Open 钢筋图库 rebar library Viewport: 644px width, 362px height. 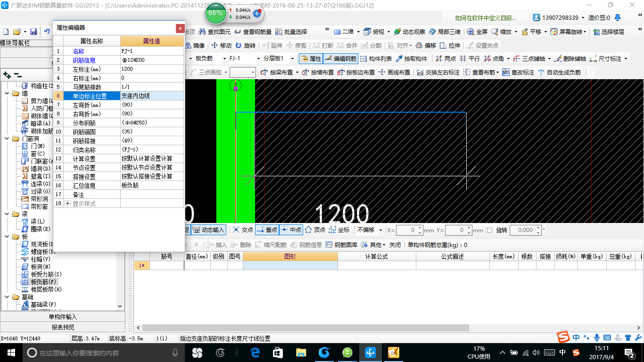pos(341,245)
